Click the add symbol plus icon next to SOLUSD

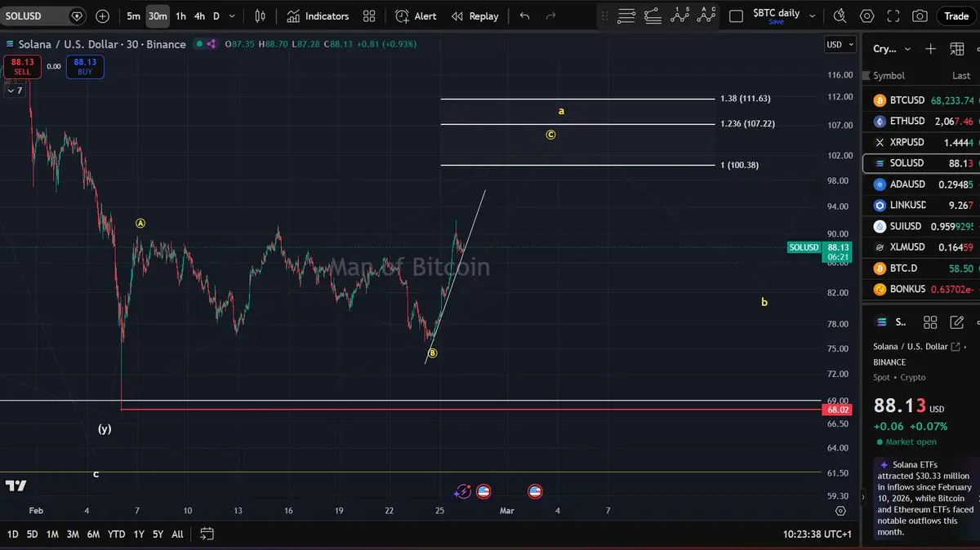(x=102, y=16)
